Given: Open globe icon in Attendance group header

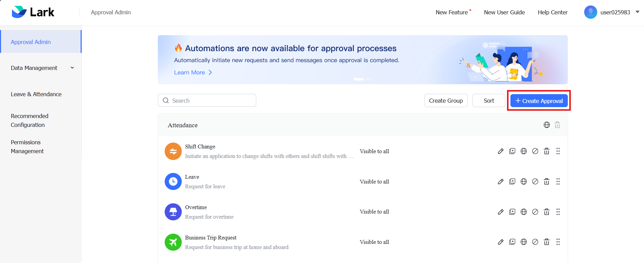Looking at the screenshot, I should tap(547, 125).
